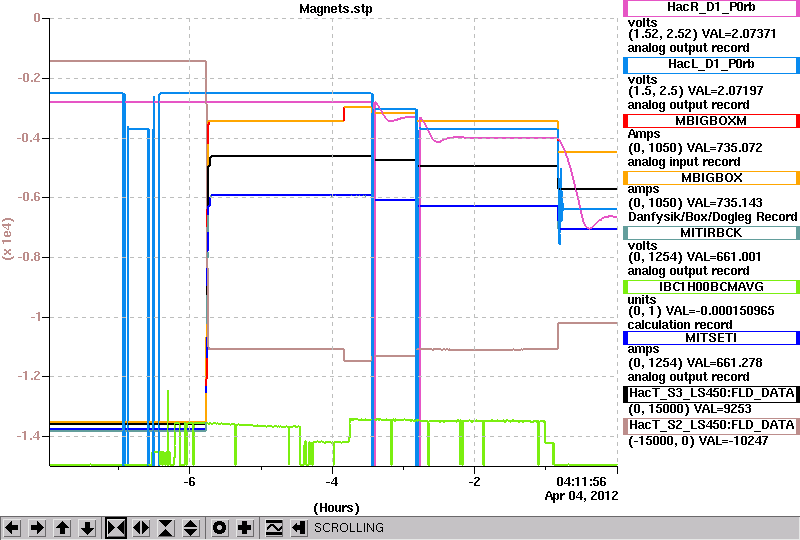Viewport: 800px width, 540px height.
Task: Click the horizontal zoom-in bowtie icon
Action: (x=116, y=528)
